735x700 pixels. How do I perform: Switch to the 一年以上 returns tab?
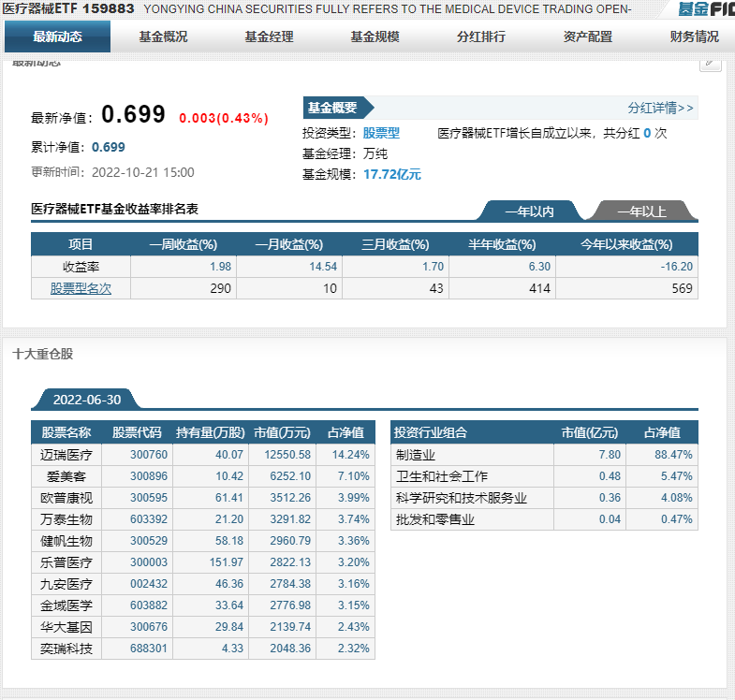click(x=641, y=211)
